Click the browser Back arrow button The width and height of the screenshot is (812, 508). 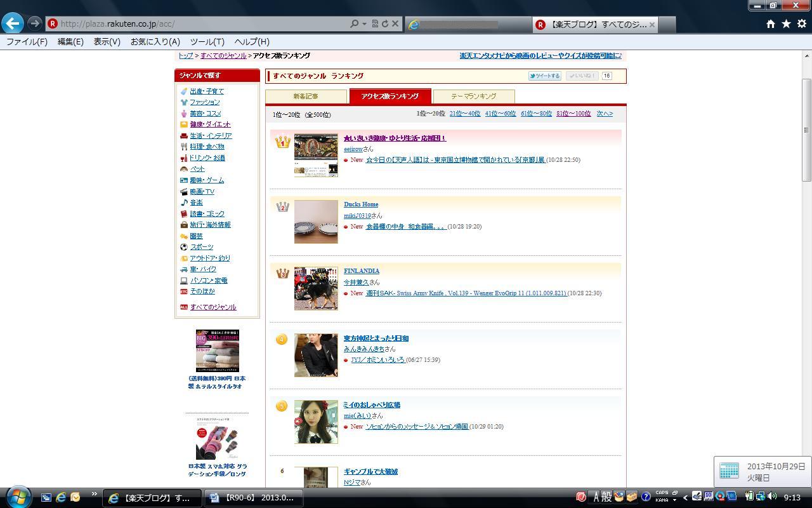click(x=13, y=23)
